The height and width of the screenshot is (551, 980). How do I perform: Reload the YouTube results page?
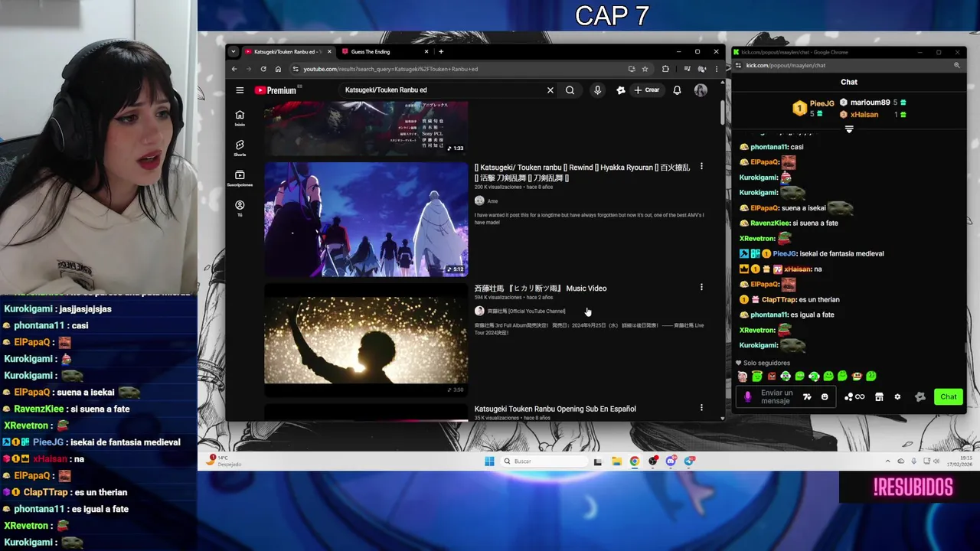(x=263, y=69)
